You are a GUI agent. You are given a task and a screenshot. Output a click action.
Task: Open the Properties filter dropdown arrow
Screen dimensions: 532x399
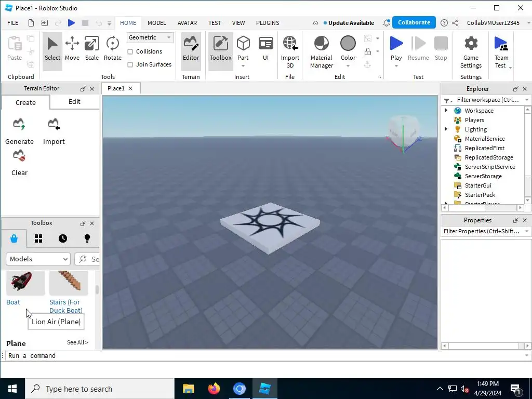click(527, 231)
